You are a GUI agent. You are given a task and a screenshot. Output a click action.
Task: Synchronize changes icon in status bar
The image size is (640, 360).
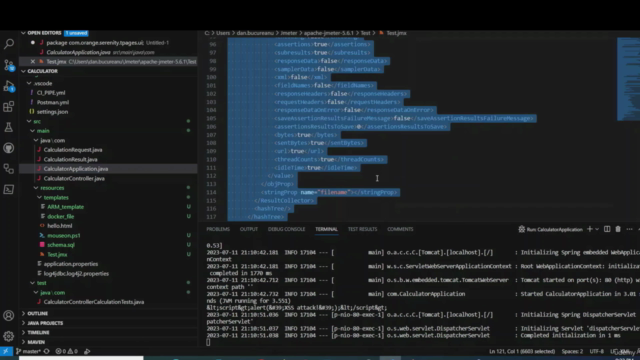[47, 351]
